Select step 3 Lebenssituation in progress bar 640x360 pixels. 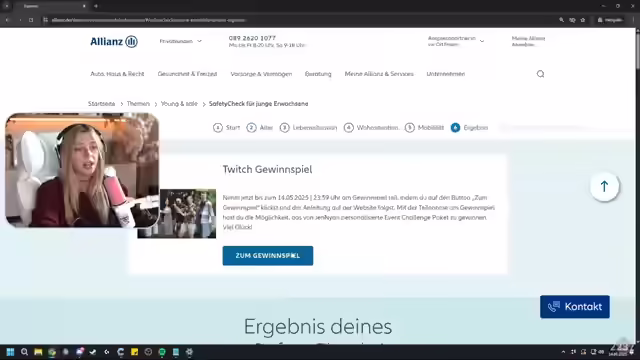[308, 128]
